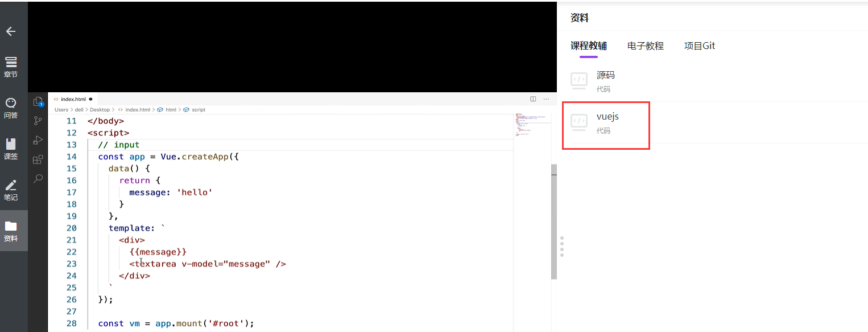Open VS Code Extensions view
The image size is (868, 332).
(x=38, y=159)
